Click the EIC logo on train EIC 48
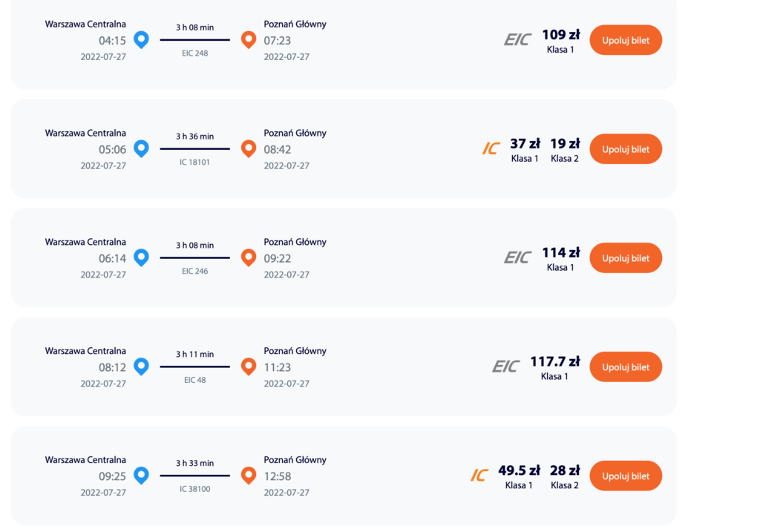The width and height of the screenshot is (760, 532). coord(505,367)
